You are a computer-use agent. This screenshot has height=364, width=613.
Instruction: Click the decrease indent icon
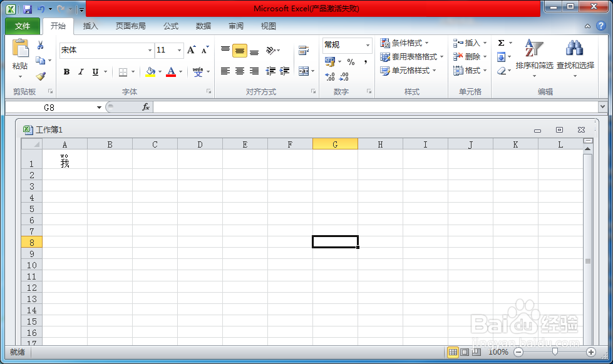(x=270, y=71)
